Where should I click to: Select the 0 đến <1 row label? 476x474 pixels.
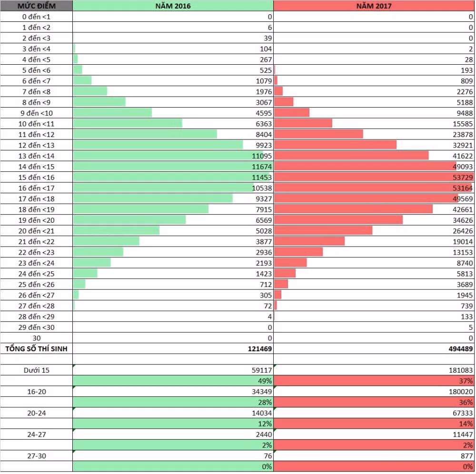(37, 17)
